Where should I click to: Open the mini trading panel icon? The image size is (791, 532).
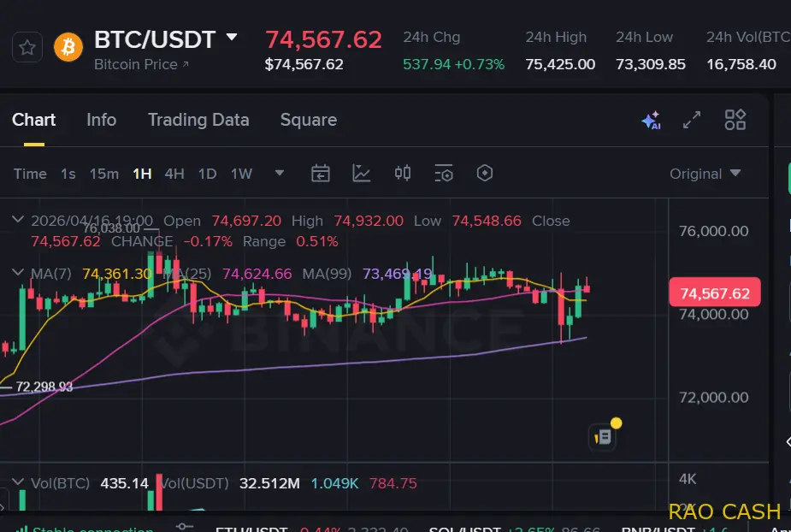coord(602,435)
